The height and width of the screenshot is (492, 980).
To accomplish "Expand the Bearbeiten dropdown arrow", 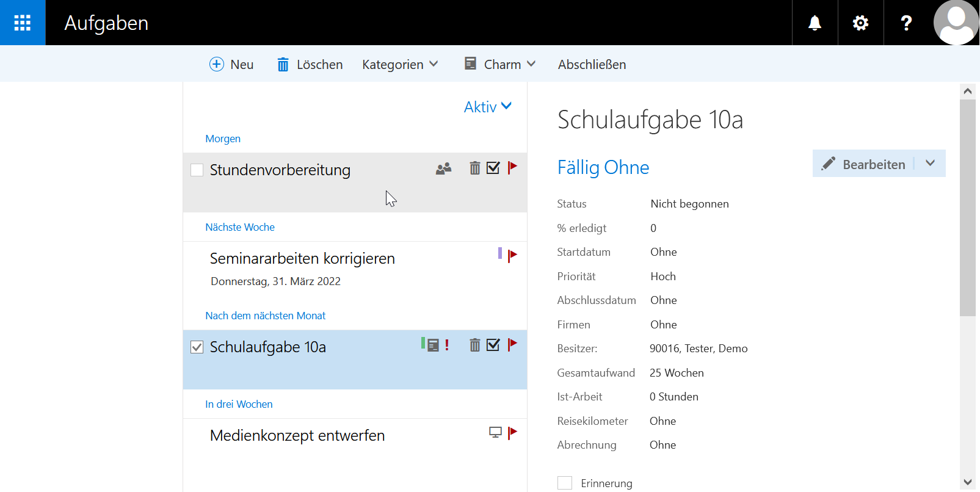I will coord(930,163).
